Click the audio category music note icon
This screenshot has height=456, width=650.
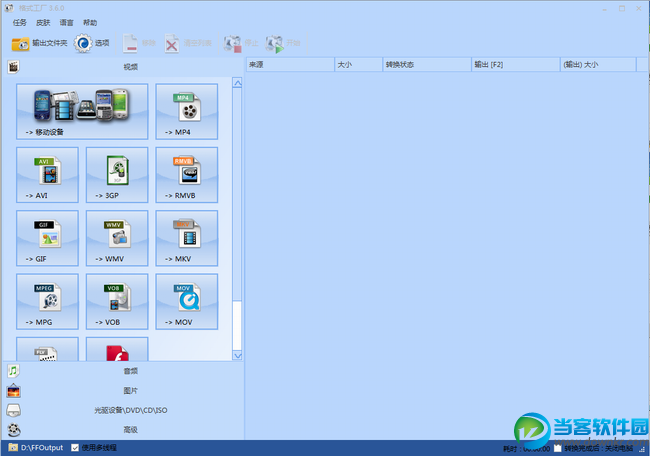point(13,371)
